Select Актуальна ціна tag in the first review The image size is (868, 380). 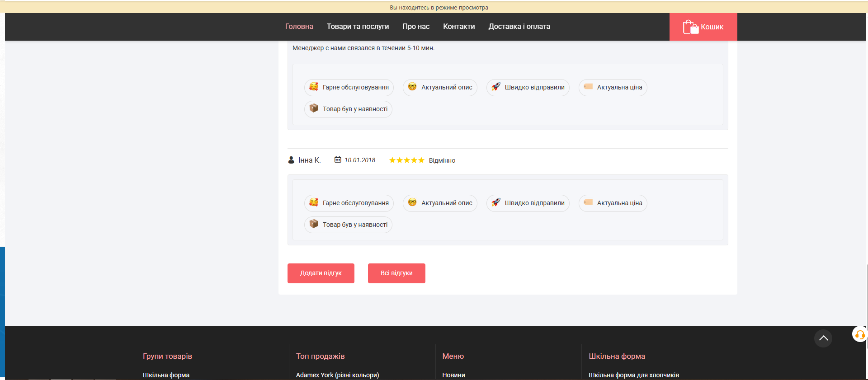coord(613,87)
